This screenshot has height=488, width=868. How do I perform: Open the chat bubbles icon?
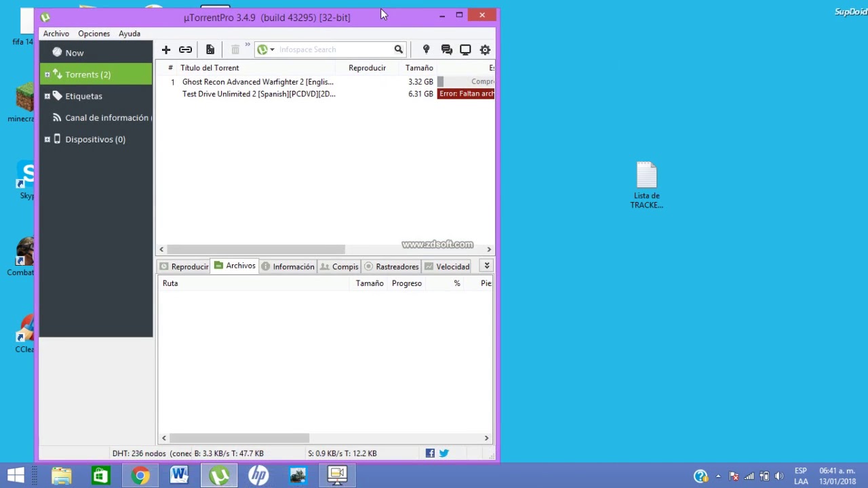point(446,49)
